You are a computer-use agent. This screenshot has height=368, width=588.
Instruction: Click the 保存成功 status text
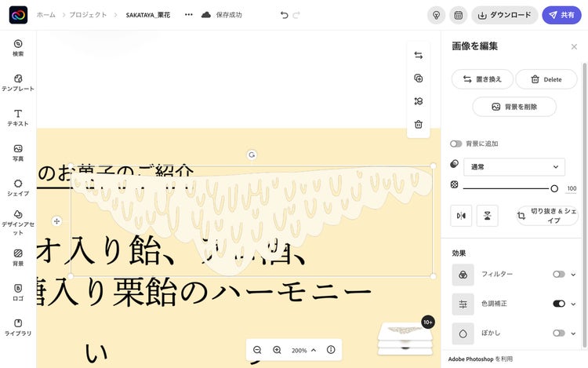[x=229, y=15]
